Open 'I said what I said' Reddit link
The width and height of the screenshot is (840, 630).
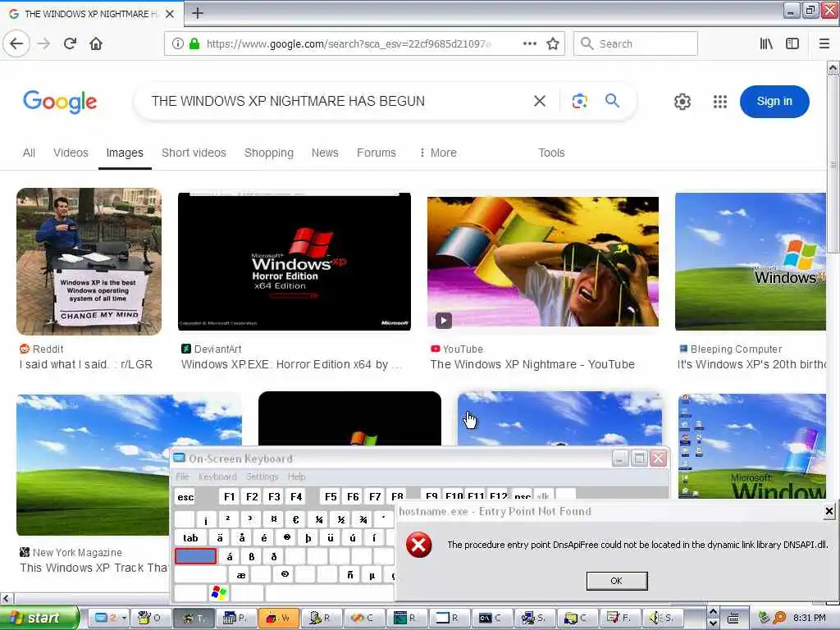tap(85, 364)
